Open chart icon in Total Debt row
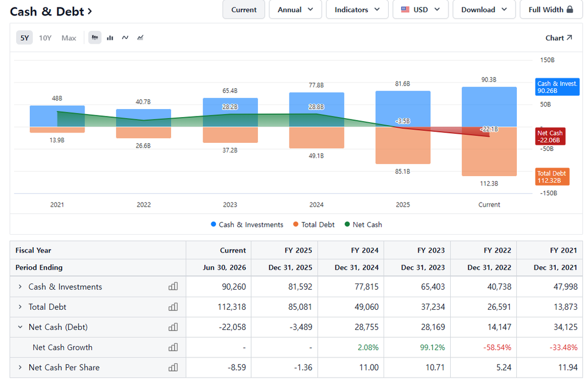Screen dimensions: 588x381 click(x=173, y=307)
